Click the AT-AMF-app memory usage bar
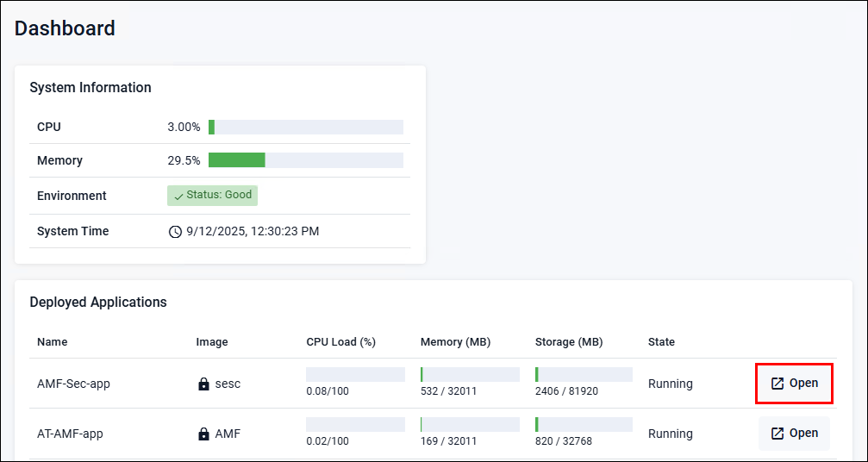The height and width of the screenshot is (462, 868). 470,424
